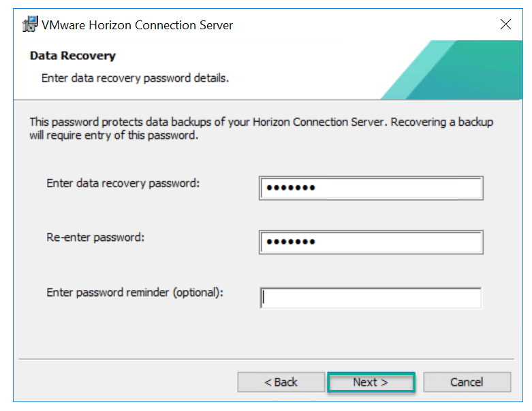
Task: Click the masked dots in the re-enter box
Action: [291, 242]
